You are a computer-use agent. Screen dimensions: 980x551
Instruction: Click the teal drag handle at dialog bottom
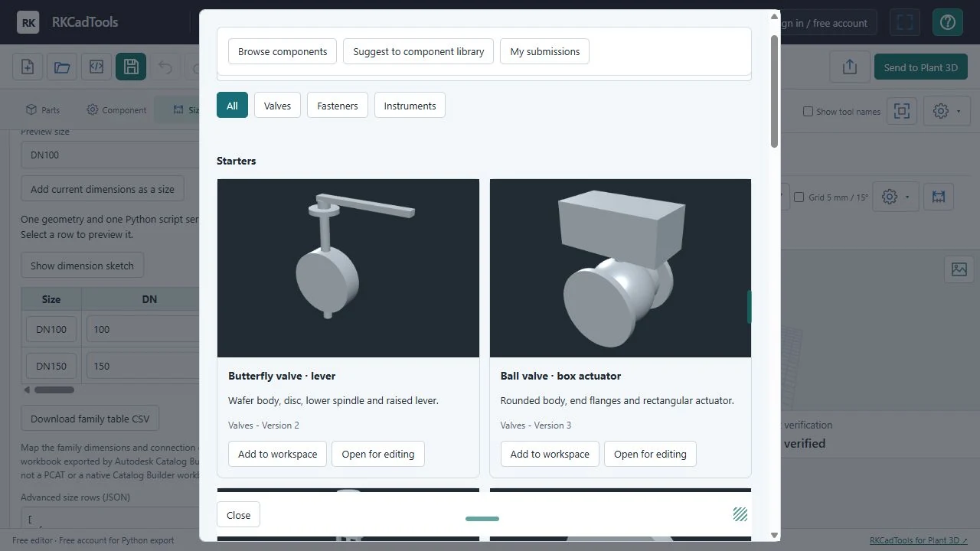pyautogui.click(x=482, y=519)
